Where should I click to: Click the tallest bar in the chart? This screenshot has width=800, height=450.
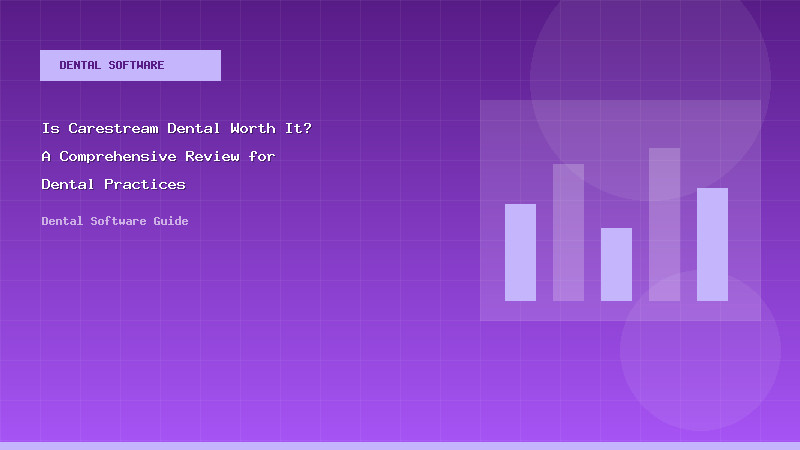pyautogui.click(x=664, y=224)
